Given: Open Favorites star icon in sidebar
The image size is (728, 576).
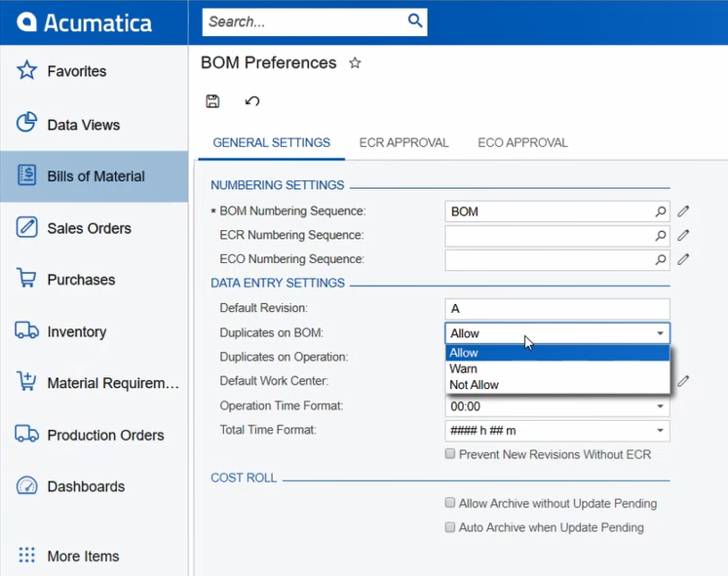Looking at the screenshot, I should 26,70.
